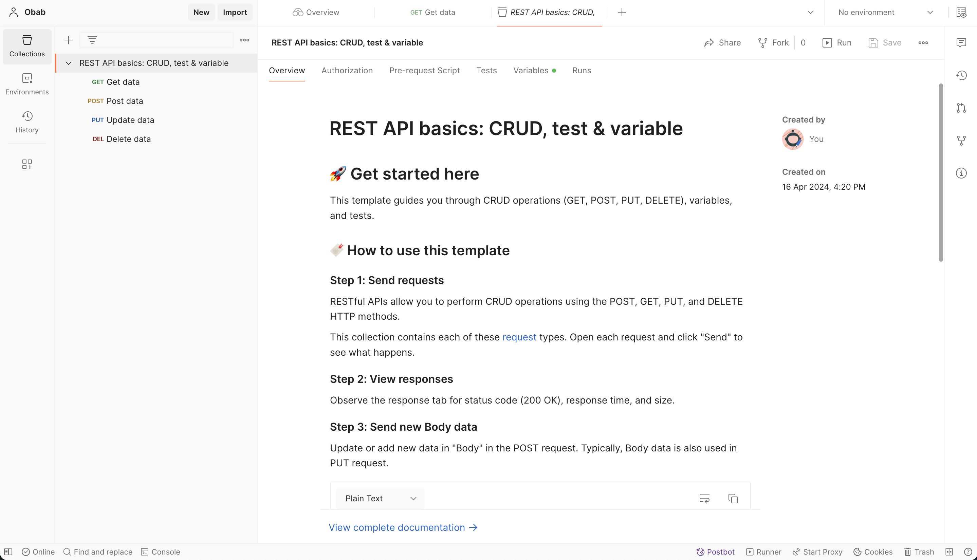Click the Obab workspace name
Screen dimensions: 977x560
coord(35,12)
